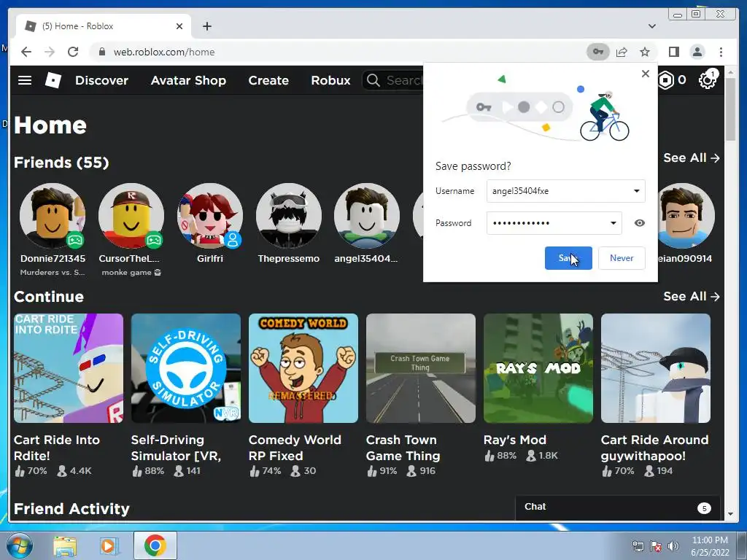Reload the page with the refresh icon
This screenshot has height=560, width=747.
click(x=73, y=52)
